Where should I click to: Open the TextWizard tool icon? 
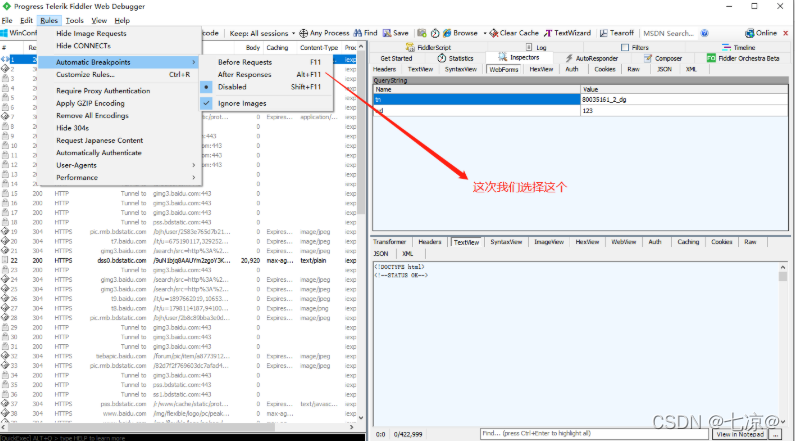[x=548, y=33]
